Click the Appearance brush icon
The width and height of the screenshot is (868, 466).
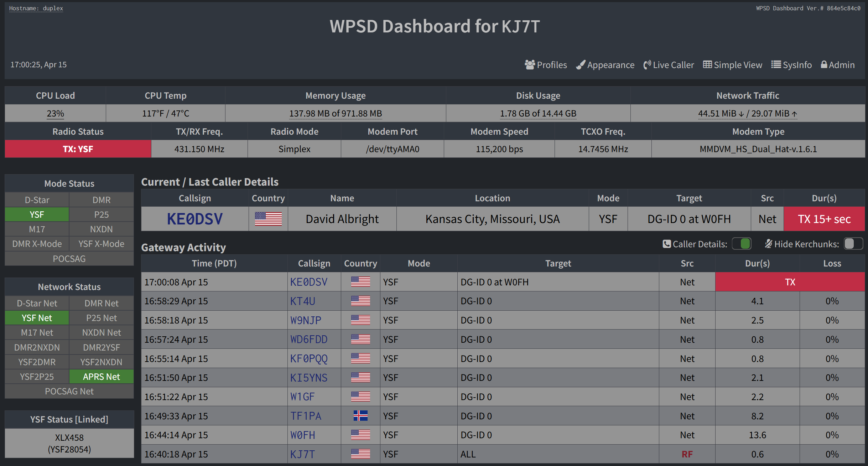[581, 64]
